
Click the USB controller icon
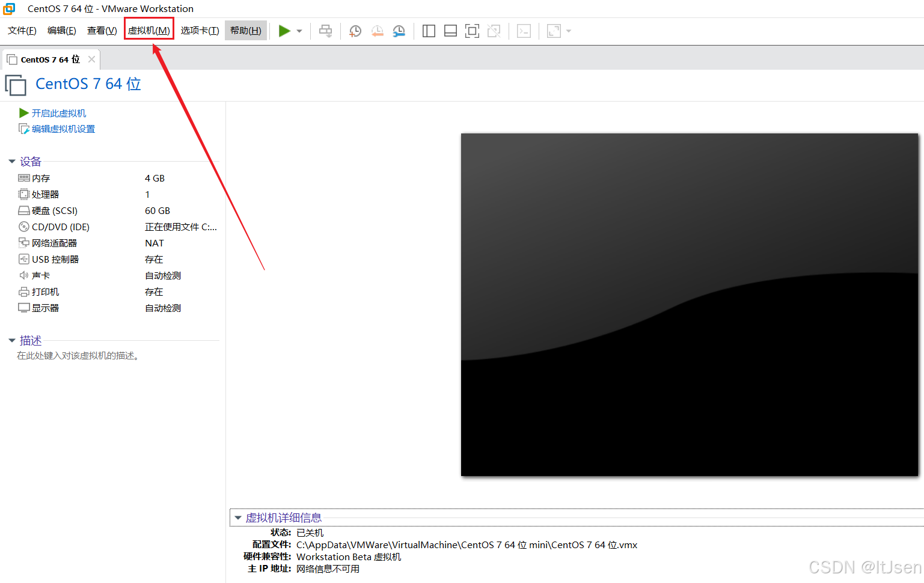pos(24,259)
